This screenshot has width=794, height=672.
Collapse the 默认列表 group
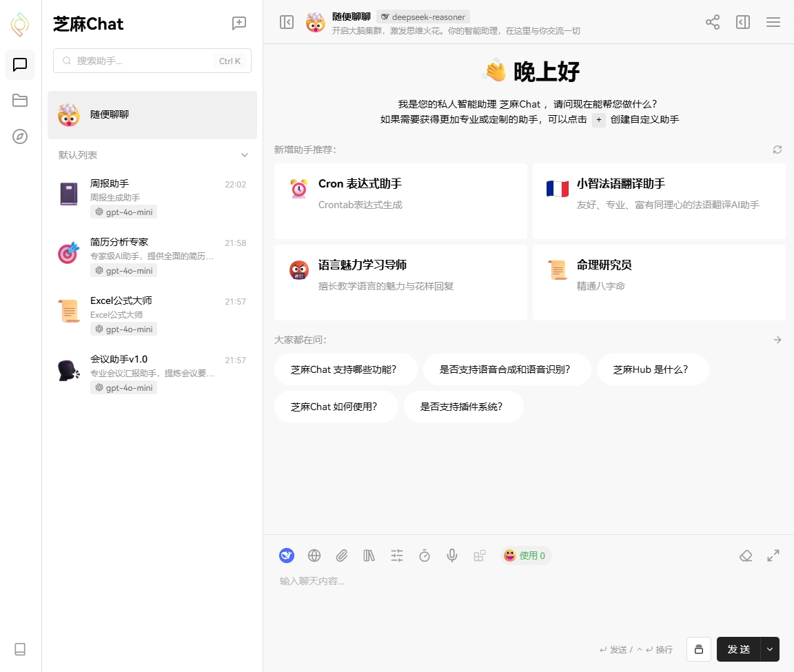tap(245, 155)
